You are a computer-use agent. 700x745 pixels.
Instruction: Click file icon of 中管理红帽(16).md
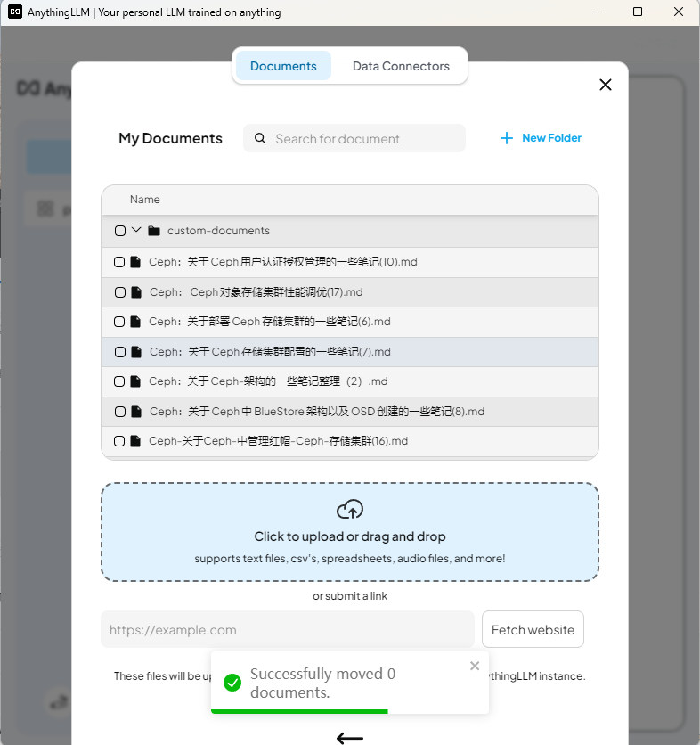coord(135,441)
